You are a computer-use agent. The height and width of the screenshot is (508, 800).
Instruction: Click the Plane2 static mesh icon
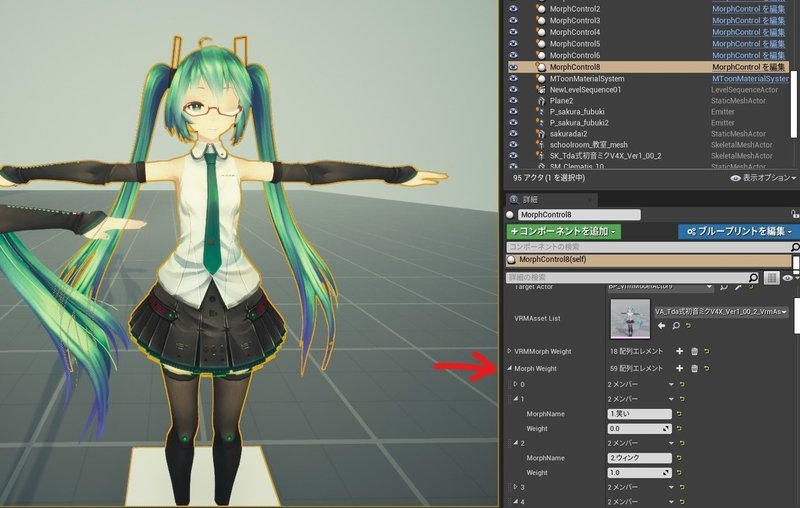pyautogui.click(x=541, y=101)
